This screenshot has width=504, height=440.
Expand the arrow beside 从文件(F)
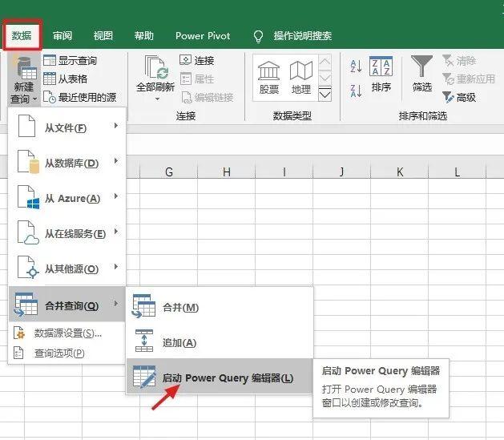click(x=116, y=125)
